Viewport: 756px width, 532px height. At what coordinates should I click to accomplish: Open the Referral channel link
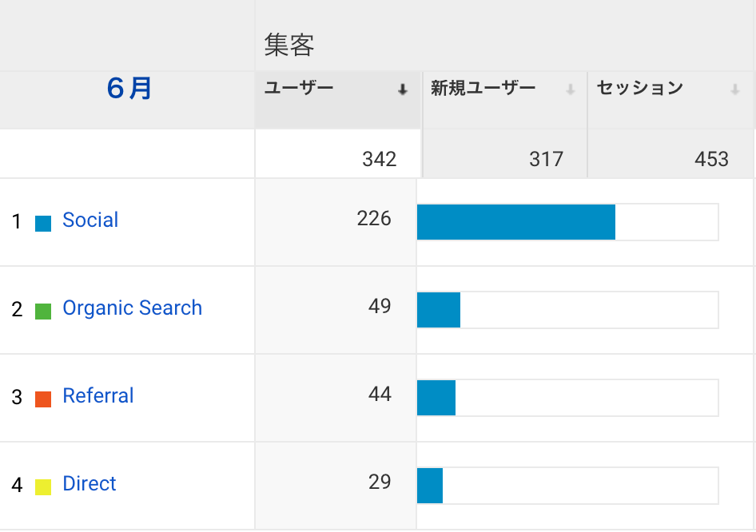coord(98,396)
